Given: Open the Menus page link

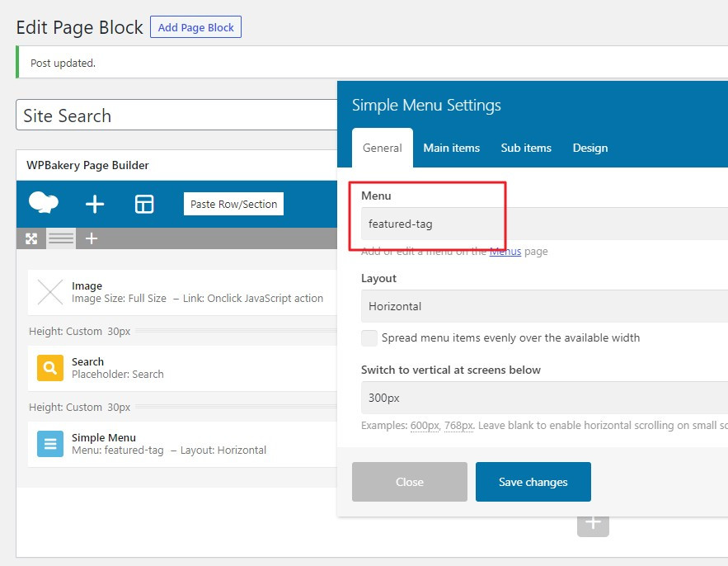Looking at the screenshot, I should coord(505,252).
